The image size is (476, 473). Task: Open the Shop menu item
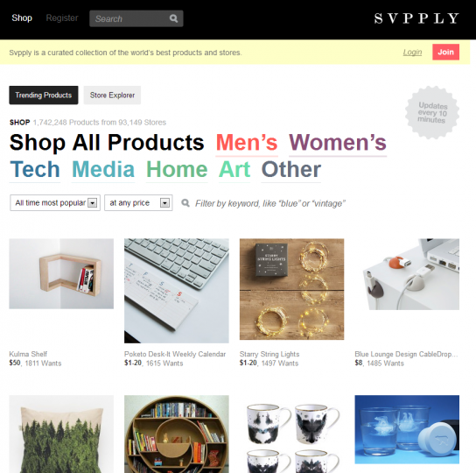click(22, 18)
